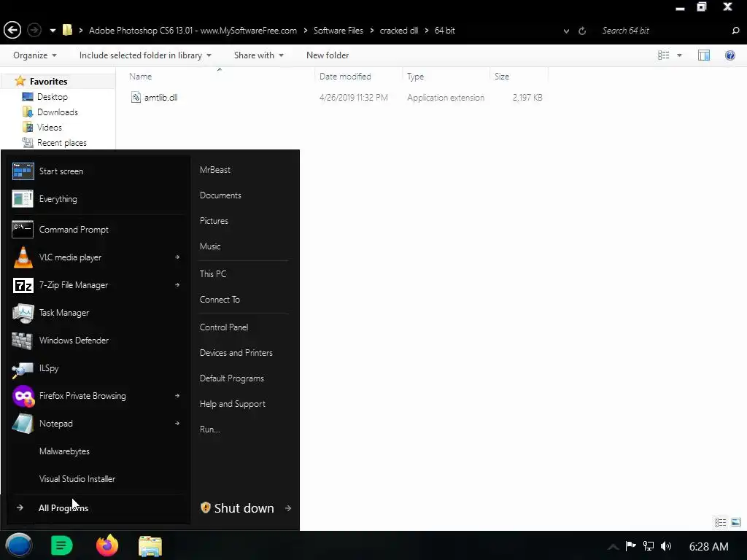Click the Start orb on taskbar
This screenshot has width=747, height=560.
(18, 545)
